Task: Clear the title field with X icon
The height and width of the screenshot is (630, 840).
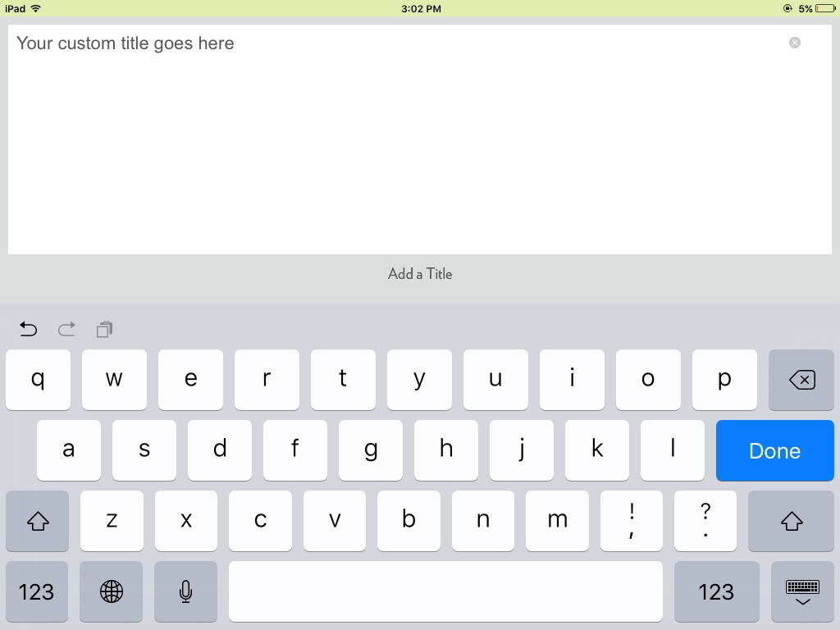Action: (795, 43)
